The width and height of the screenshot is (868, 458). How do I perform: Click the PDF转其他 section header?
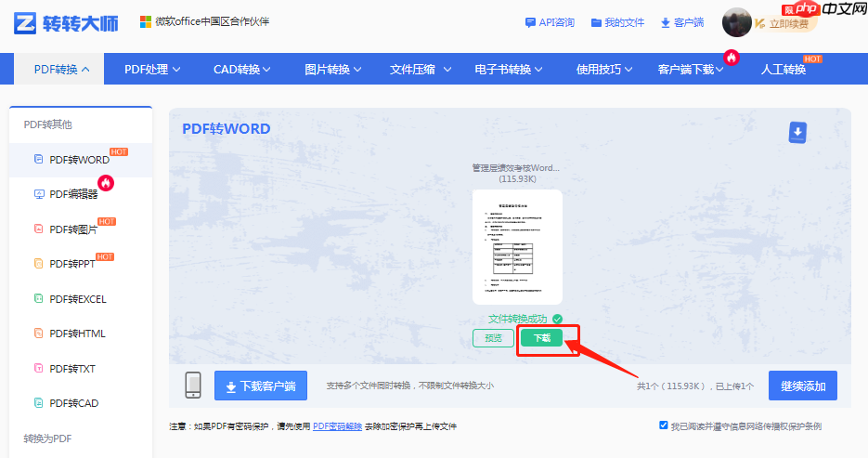(x=47, y=124)
